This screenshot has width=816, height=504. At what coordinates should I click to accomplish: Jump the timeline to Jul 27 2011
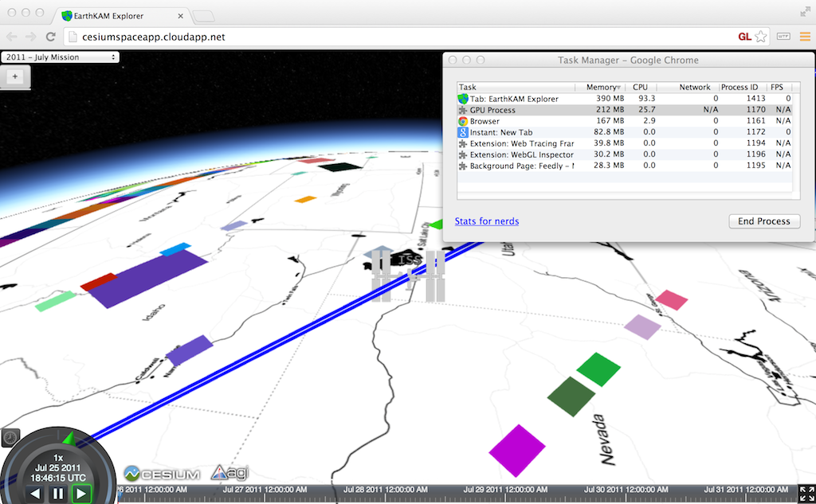tap(265, 490)
